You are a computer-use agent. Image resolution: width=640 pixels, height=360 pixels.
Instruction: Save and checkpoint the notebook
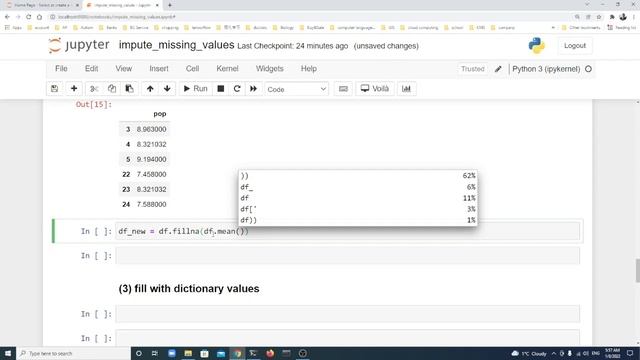coord(54,89)
